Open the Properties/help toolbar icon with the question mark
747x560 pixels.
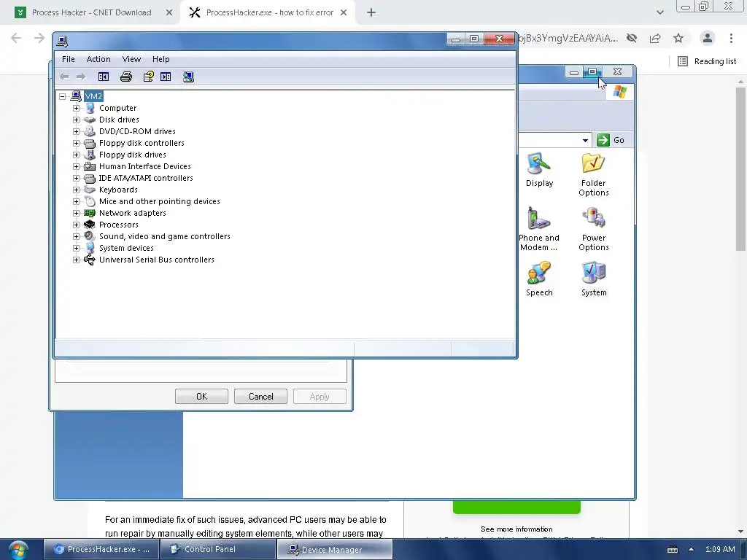(x=148, y=77)
